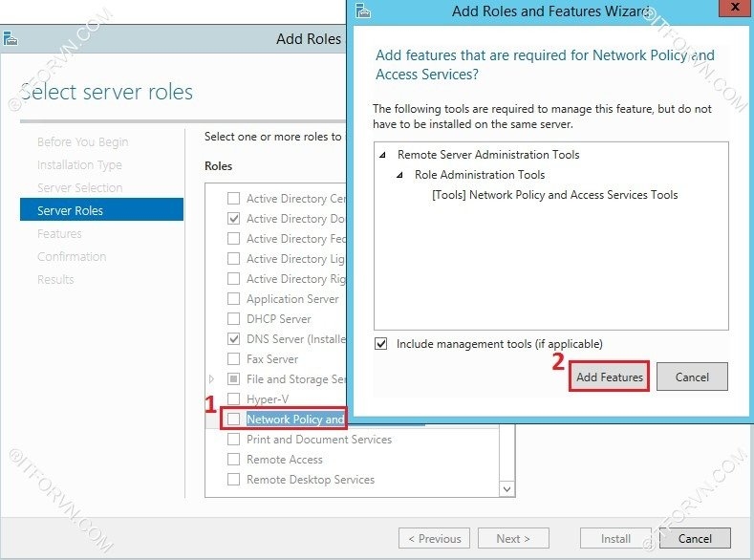The image size is (754, 560).
Task: Tick the DHCP Server checkbox
Action: [233, 319]
